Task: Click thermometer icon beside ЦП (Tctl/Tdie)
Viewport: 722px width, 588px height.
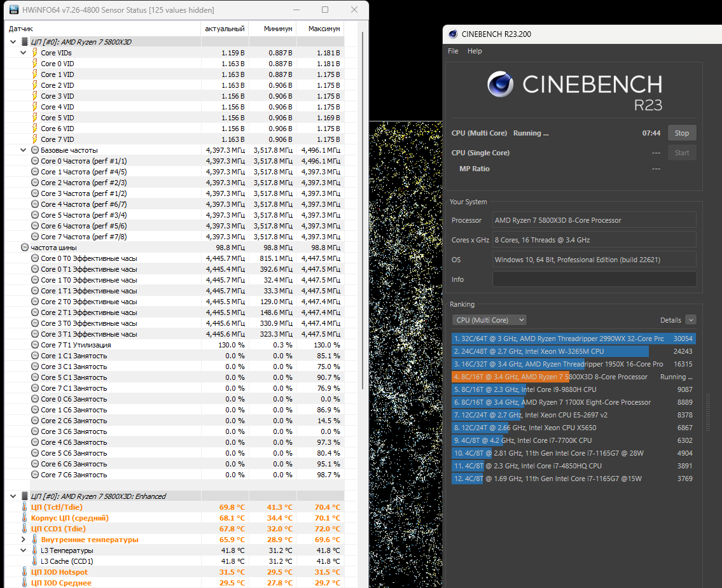Action: pyautogui.click(x=25, y=507)
